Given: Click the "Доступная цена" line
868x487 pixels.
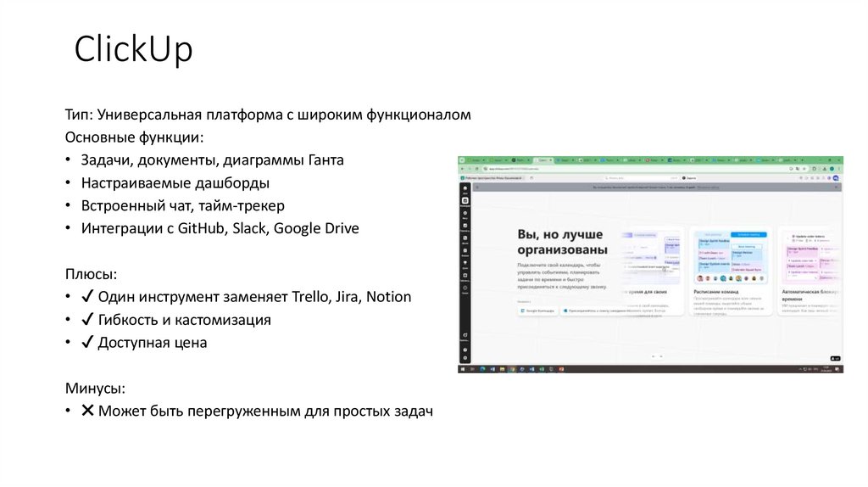Looking at the screenshot, I should (153, 343).
